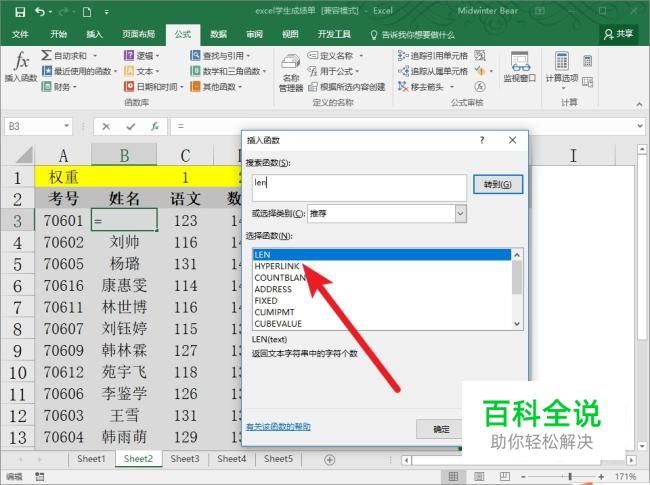Open the Text (文本) functions list
The height and width of the screenshot is (485, 650).
coord(141,71)
